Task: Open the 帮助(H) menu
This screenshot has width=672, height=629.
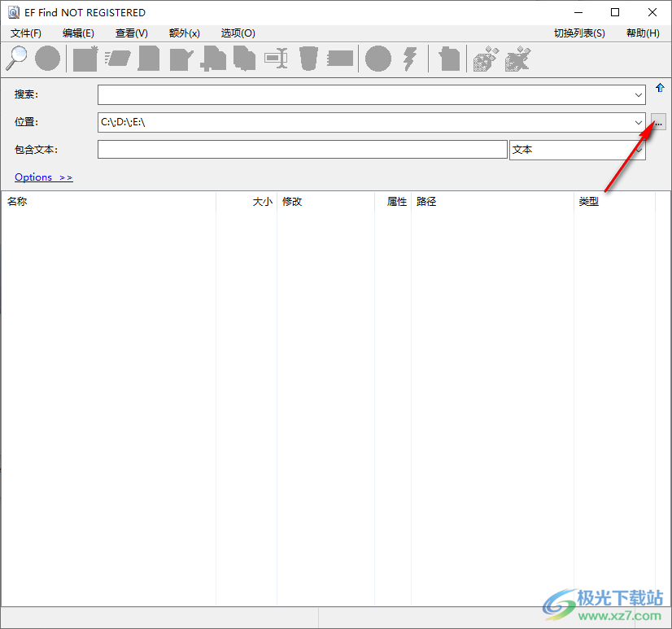Action: [x=643, y=33]
